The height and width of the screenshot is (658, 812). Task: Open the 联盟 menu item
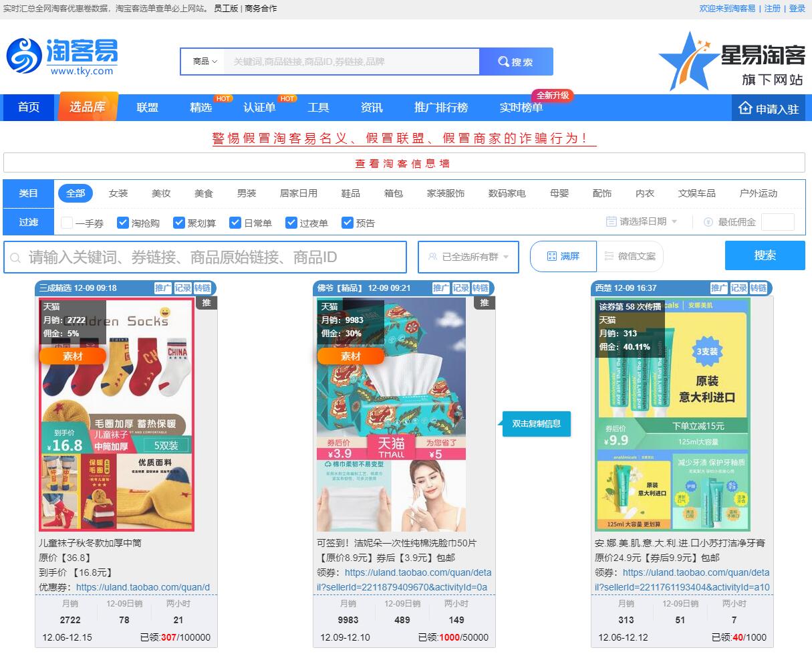click(148, 108)
